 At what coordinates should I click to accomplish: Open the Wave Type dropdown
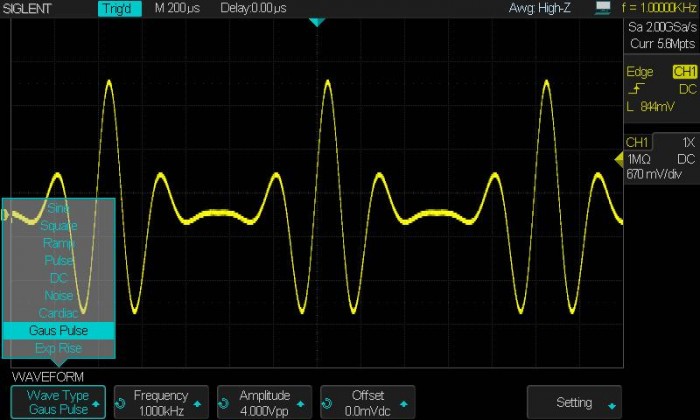[x=57, y=403]
